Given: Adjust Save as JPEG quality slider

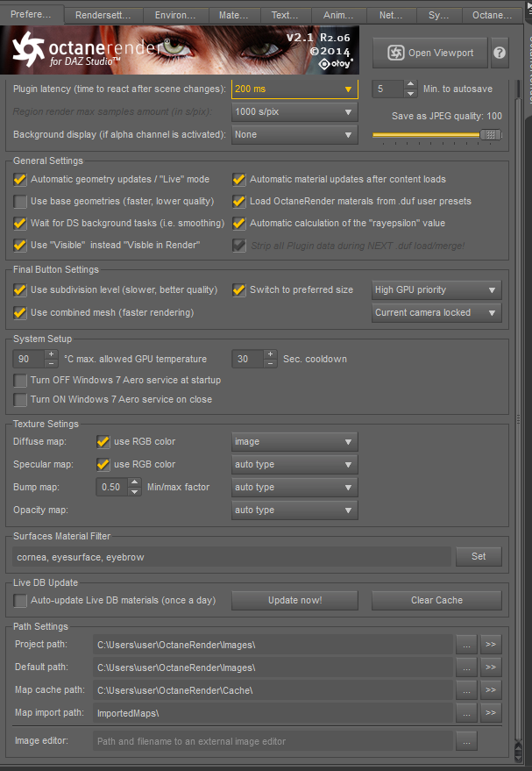Looking at the screenshot, I should pos(490,134).
